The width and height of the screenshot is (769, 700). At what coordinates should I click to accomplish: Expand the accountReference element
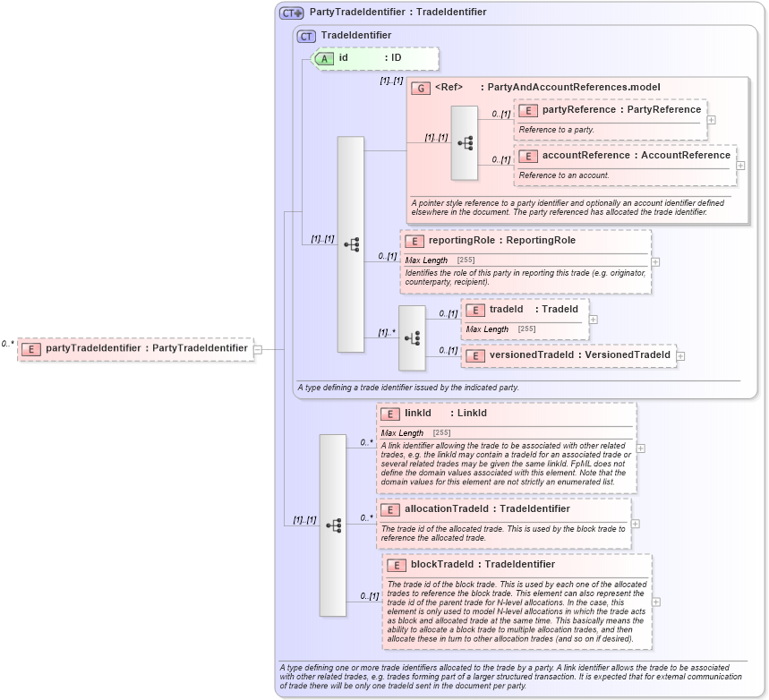(740, 166)
